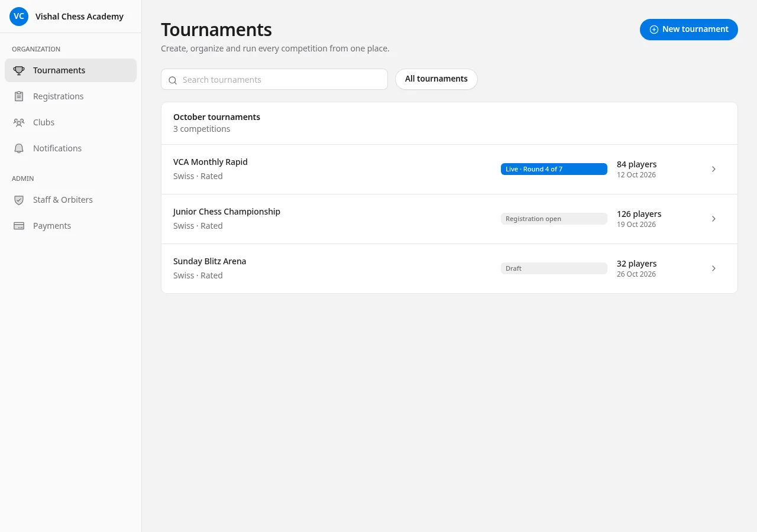This screenshot has height=532, width=757.
Task: Go to Tournaments in the sidebar
Action: tap(70, 70)
